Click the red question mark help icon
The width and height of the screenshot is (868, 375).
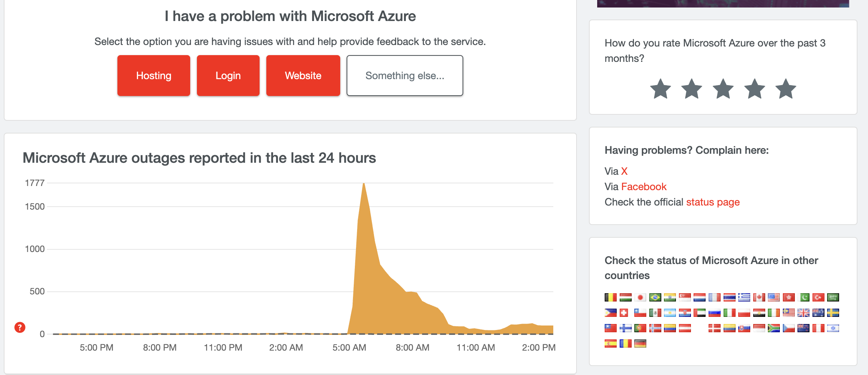point(20,327)
